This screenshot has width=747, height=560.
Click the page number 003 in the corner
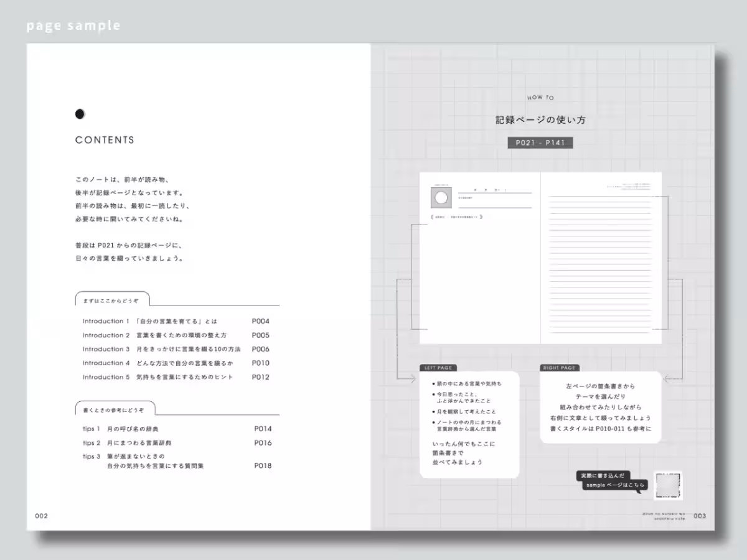tap(700, 516)
